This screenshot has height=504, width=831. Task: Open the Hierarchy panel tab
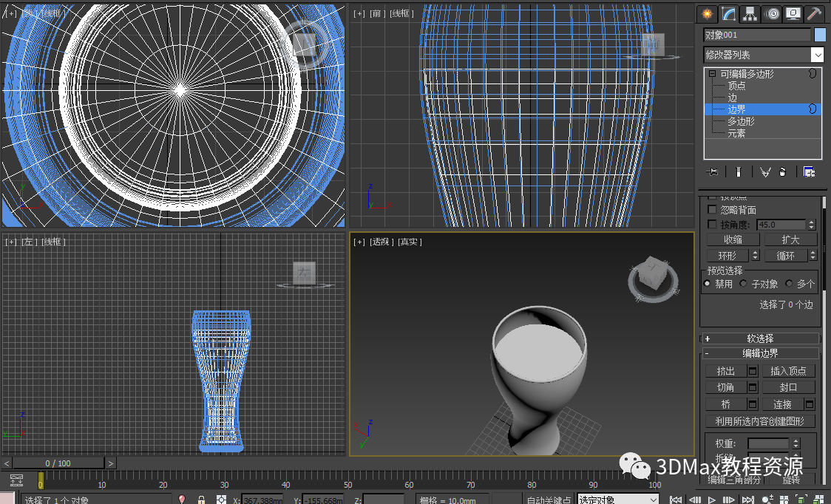(750, 14)
